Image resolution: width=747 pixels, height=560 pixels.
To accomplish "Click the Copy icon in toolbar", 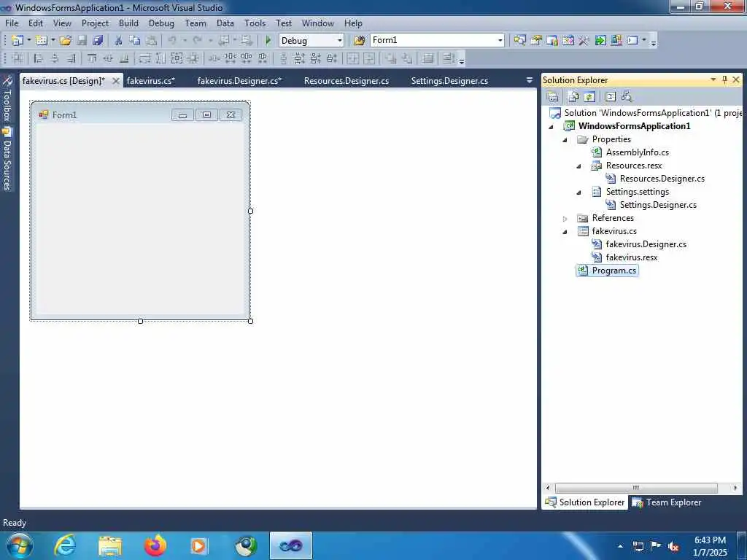I will (135, 41).
